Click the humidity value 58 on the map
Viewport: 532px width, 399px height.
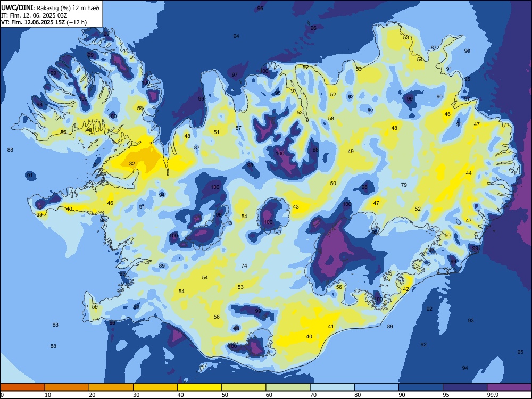(331, 119)
